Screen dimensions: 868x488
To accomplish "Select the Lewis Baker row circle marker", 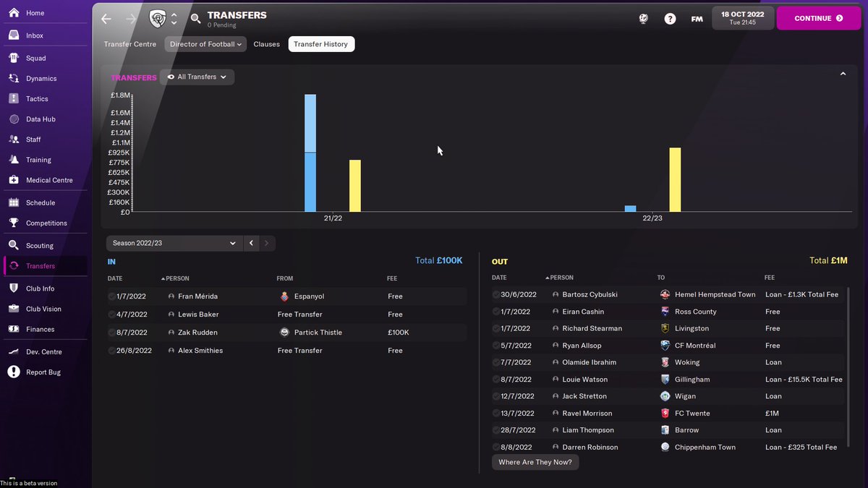I will point(111,314).
